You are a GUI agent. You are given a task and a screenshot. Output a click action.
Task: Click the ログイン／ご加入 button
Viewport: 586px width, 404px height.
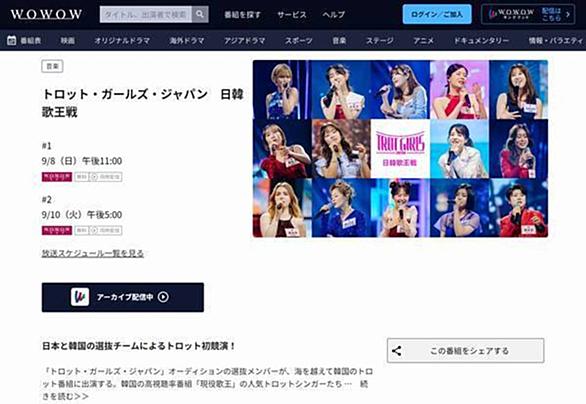(x=437, y=14)
